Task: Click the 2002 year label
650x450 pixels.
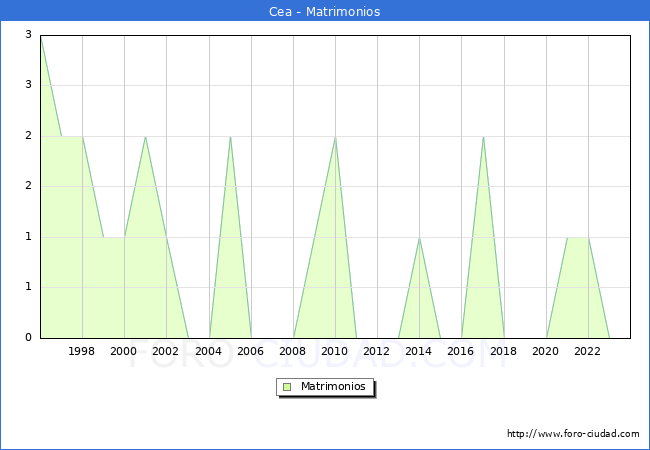Action: pyautogui.click(x=166, y=351)
